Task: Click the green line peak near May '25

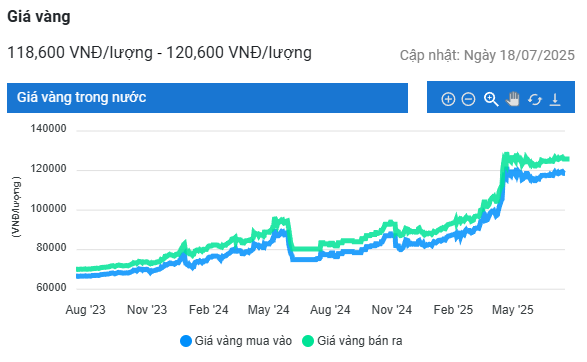Action: (506, 155)
